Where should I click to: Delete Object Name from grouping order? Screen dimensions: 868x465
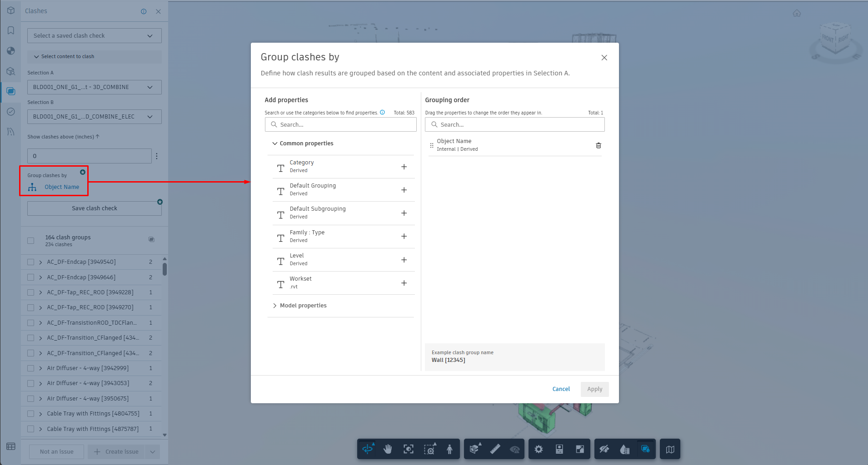coord(599,145)
